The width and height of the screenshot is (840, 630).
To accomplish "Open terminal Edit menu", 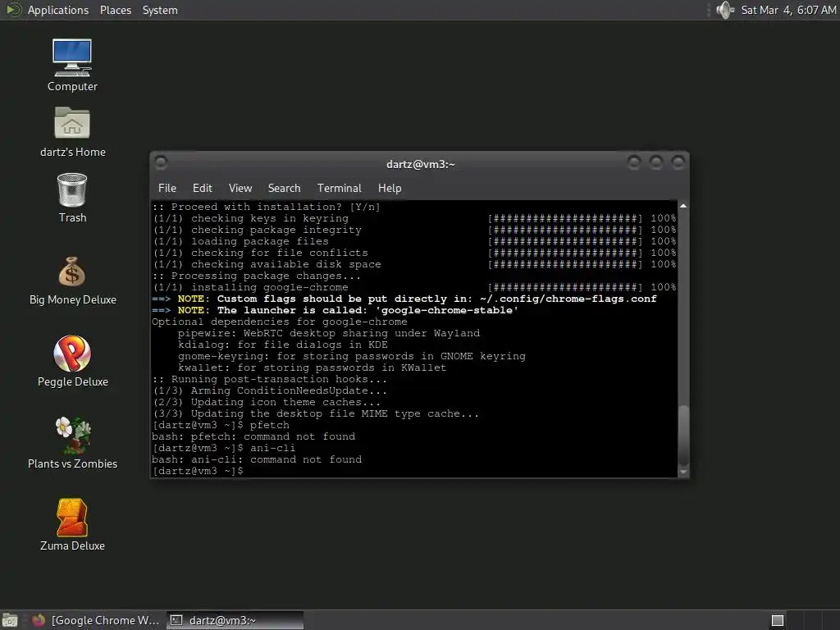I will coord(202,188).
